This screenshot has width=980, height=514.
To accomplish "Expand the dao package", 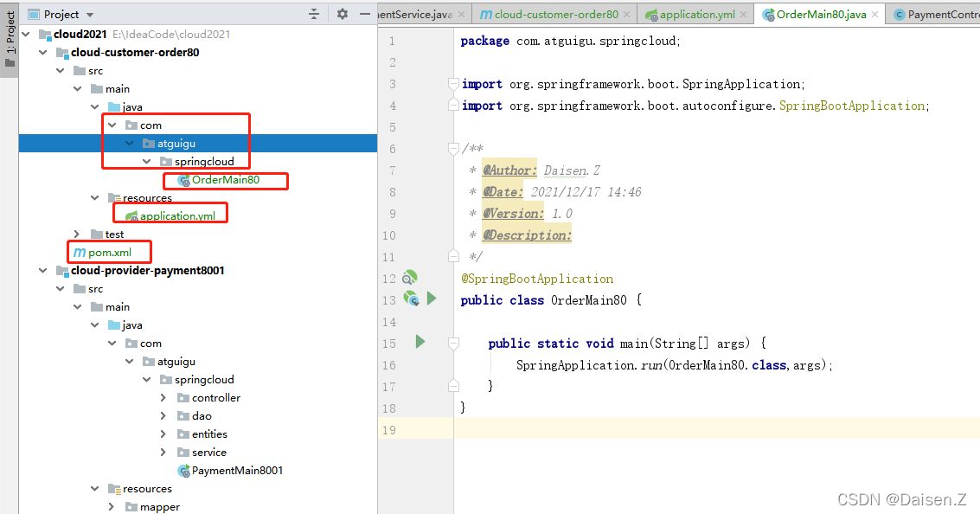I will click(x=163, y=416).
